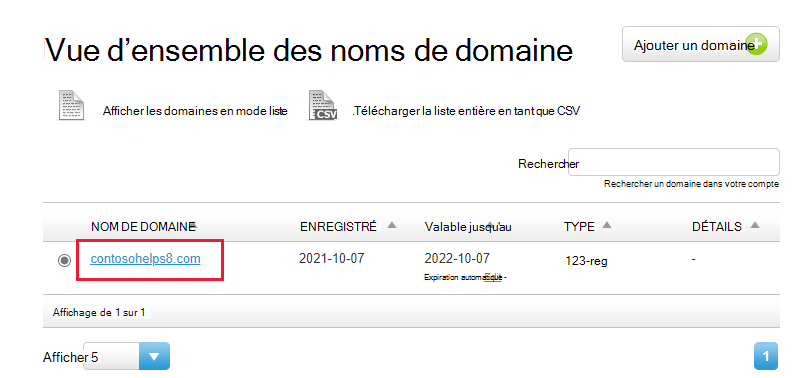Click the CSV file download icon
Viewport: 808px width, 378px height.
tap(323, 106)
